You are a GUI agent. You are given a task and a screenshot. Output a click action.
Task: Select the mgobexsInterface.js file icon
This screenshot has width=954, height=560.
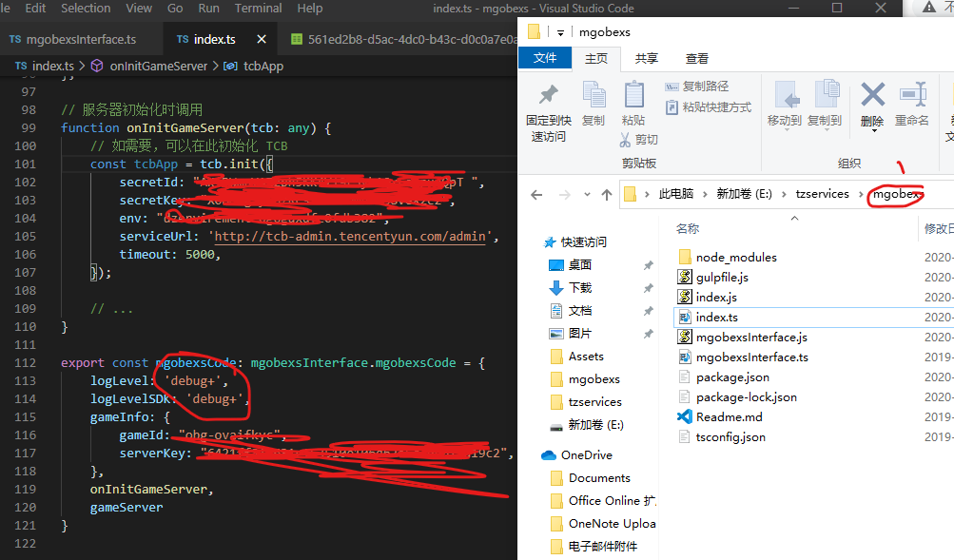685,338
